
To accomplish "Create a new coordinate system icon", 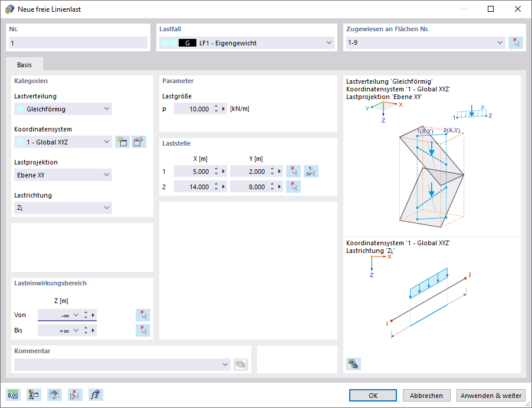I will pyautogui.click(x=122, y=142).
